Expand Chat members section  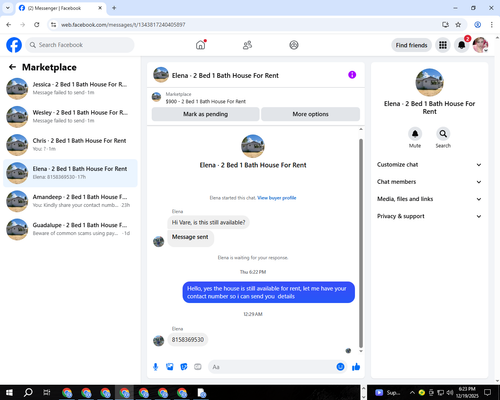(429, 182)
